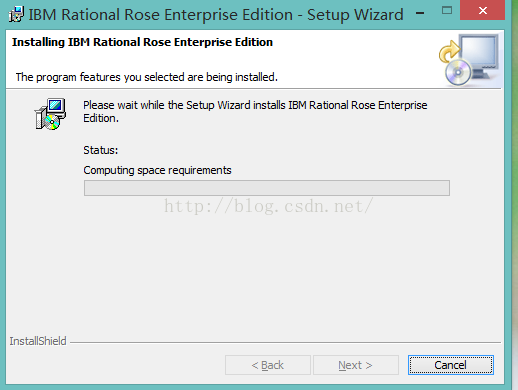Click the 'Installing IBM Rational Rose Enterprise Edition' heading
Screen dimensions: 518x390
142,42
